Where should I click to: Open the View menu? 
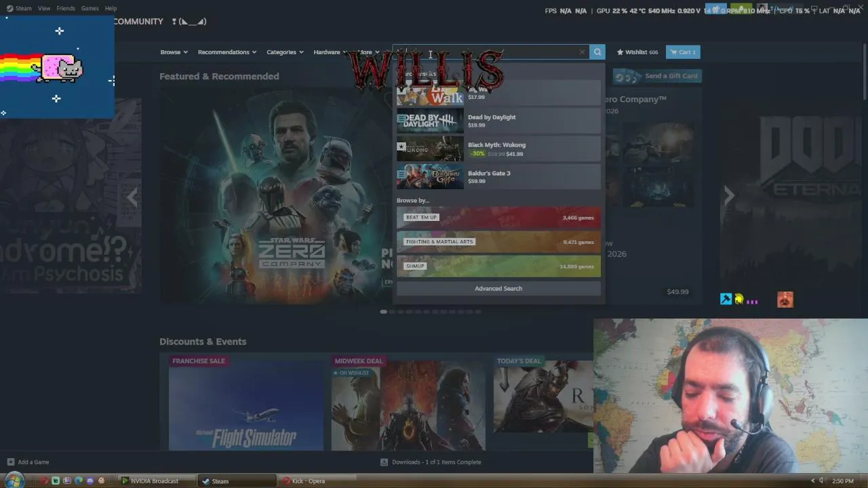[x=44, y=8]
